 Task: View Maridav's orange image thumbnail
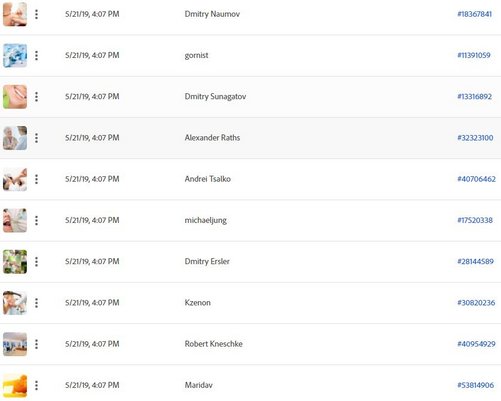[x=15, y=385]
